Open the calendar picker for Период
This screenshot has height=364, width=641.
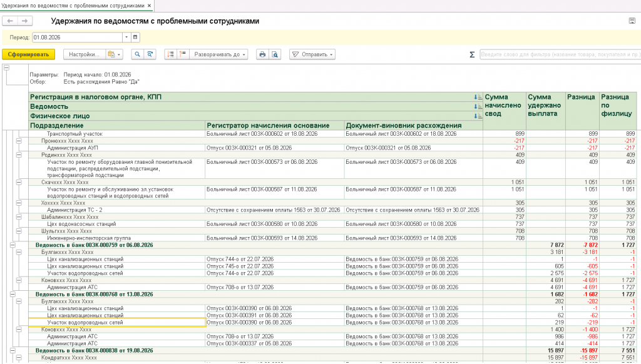click(135, 37)
